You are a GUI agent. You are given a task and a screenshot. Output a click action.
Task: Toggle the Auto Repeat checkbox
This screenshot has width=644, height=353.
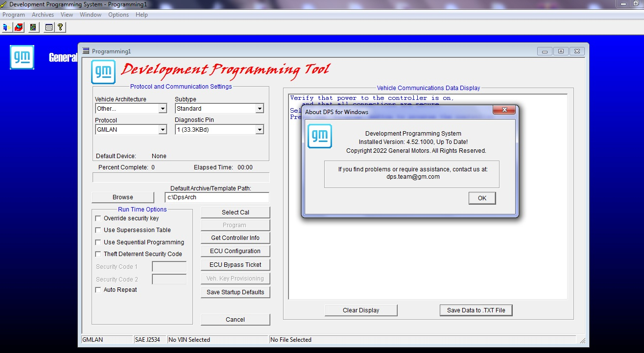[x=98, y=290]
